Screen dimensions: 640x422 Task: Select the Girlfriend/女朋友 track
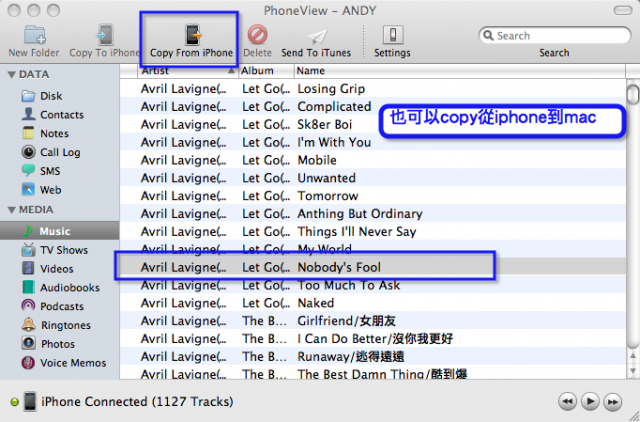(x=373, y=321)
